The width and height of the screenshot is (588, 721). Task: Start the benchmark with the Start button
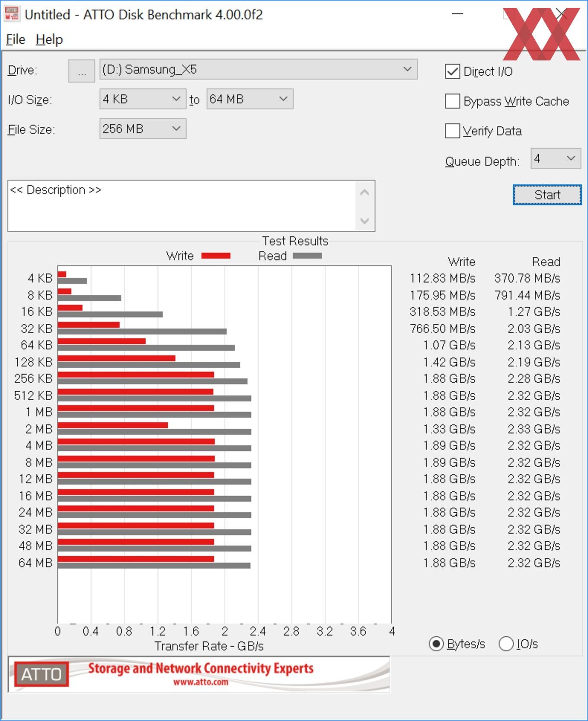tap(547, 195)
